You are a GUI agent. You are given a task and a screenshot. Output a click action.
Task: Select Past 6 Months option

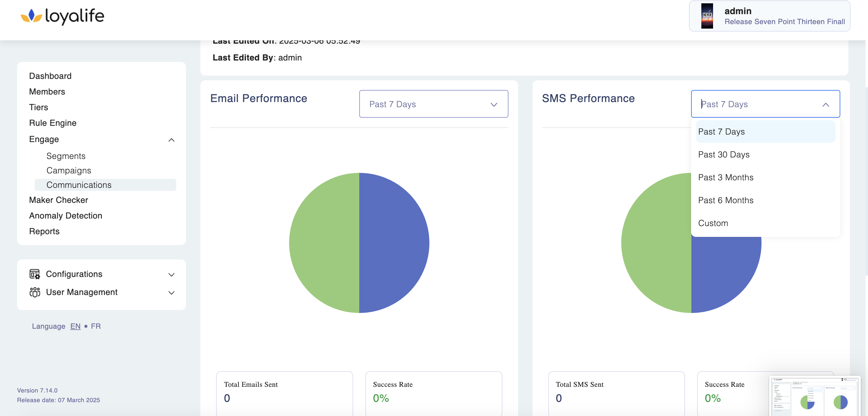coord(725,200)
